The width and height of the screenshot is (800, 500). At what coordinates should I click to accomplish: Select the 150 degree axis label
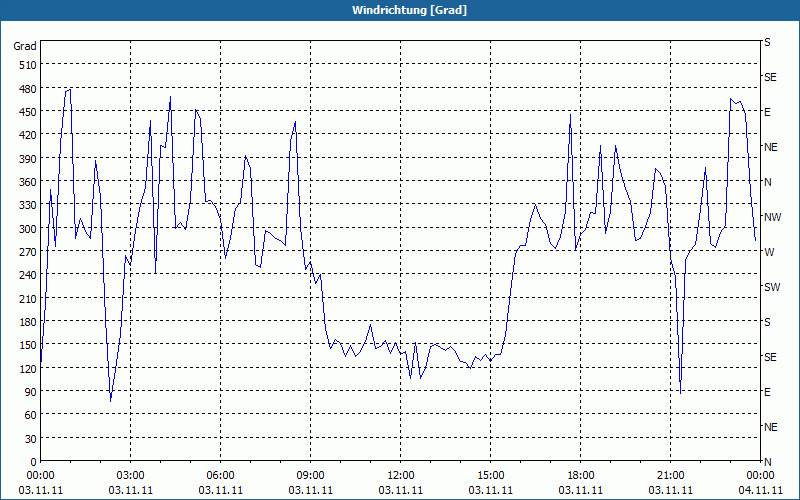[28, 345]
